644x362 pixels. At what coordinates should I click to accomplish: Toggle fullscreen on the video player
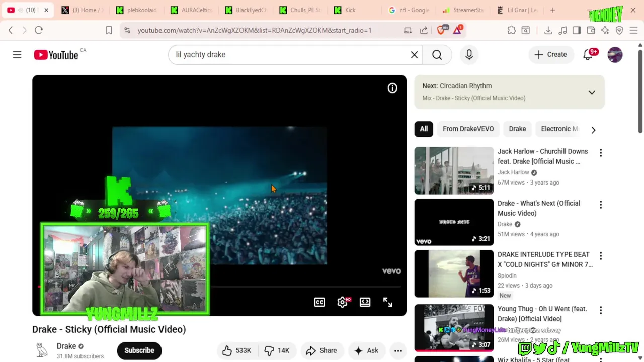coord(388,302)
